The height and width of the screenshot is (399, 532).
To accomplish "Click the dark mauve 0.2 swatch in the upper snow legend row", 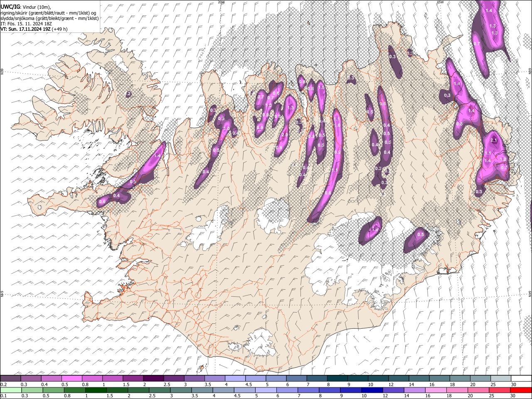I will [x=11, y=378].
